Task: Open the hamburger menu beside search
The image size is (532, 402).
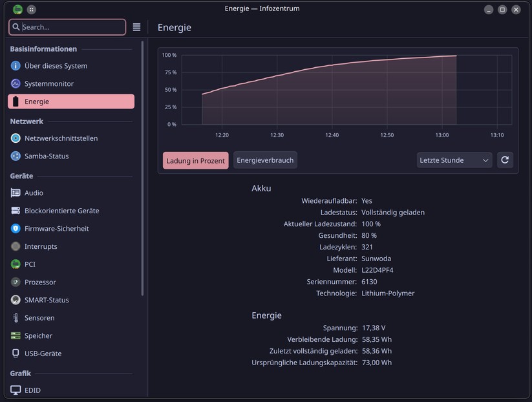Action: coord(136,27)
